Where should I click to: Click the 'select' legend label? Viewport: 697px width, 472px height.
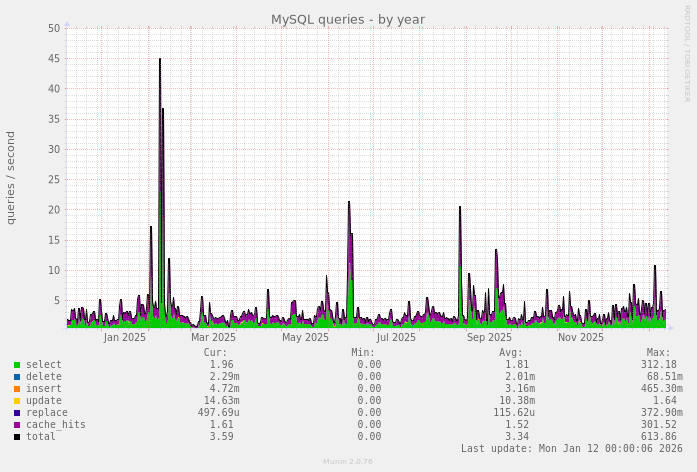(x=44, y=364)
